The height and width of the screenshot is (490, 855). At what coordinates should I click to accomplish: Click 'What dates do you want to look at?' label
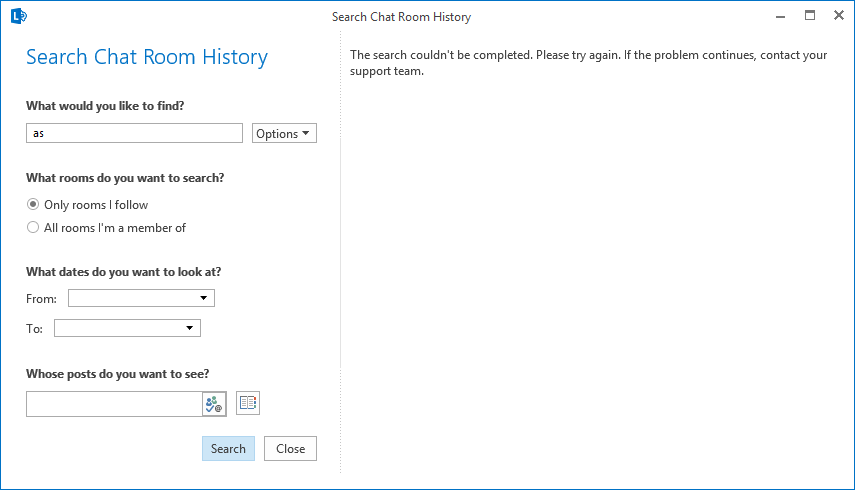point(124,272)
